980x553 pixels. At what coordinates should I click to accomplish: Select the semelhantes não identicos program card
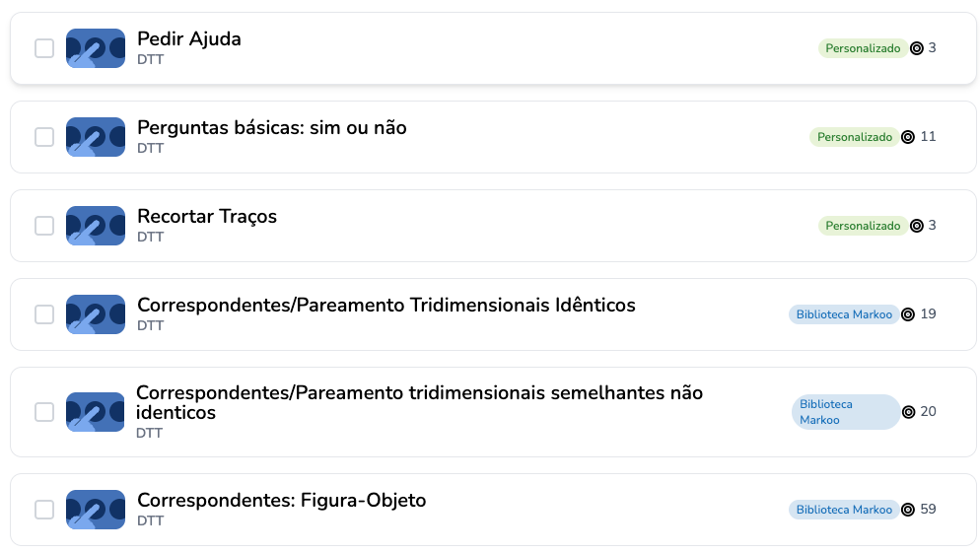click(493, 412)
